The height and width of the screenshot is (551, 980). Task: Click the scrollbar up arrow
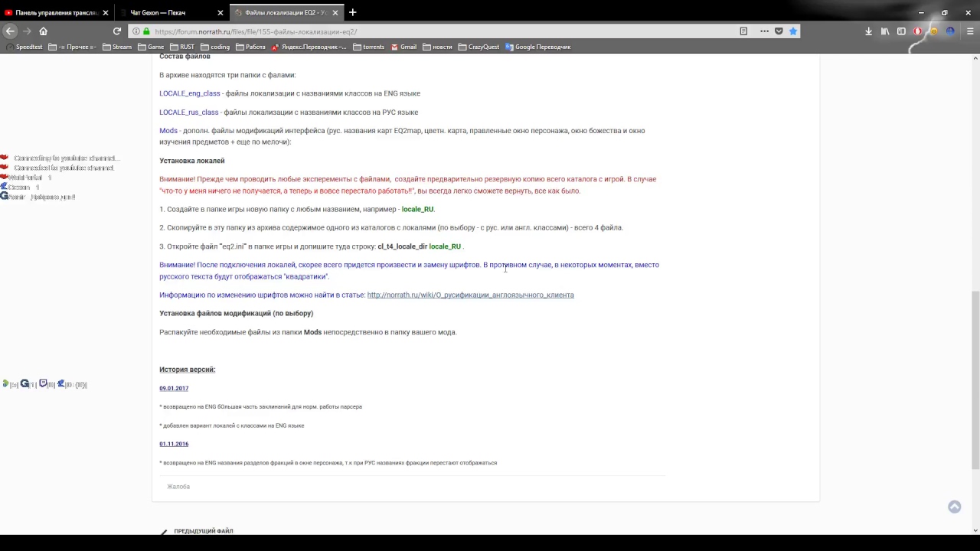[975, 58]
